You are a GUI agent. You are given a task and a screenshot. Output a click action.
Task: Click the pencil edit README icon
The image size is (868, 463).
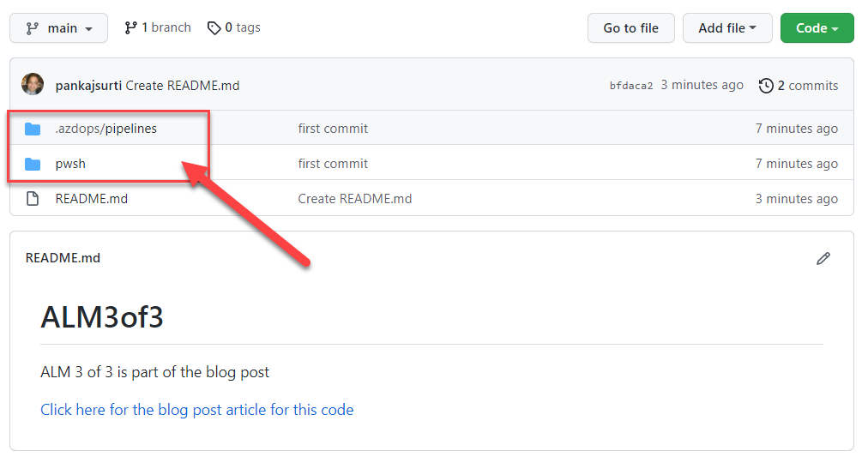pyautogui.click(x=823, y=258)
